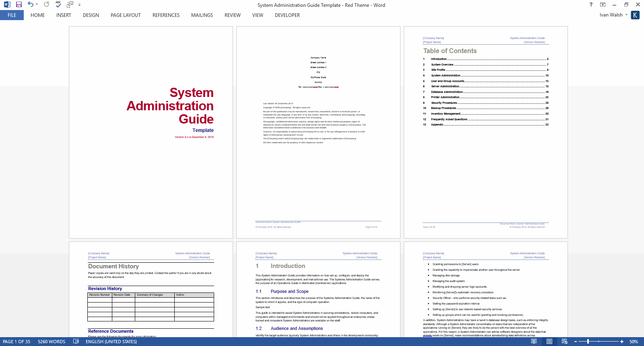Save the document with the Save icon
644x346 pixels.
point(19,4)
